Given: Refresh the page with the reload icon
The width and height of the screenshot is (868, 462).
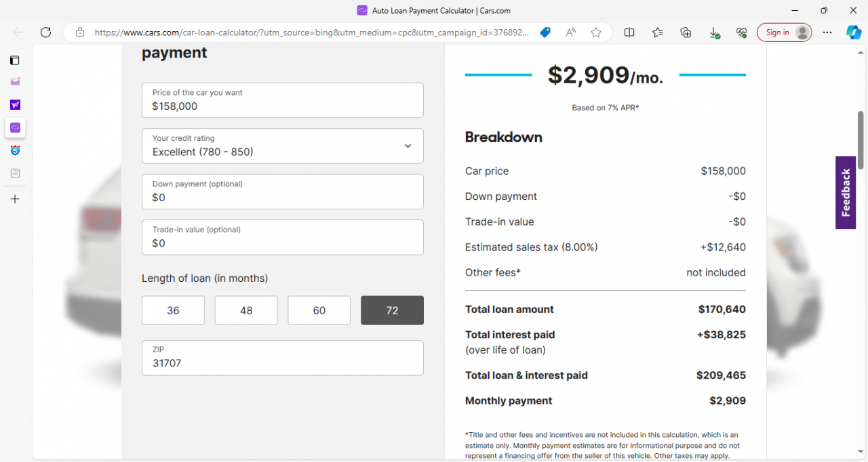Looking at the screenshot, I should pyautogui.click(x=45, y=32).
